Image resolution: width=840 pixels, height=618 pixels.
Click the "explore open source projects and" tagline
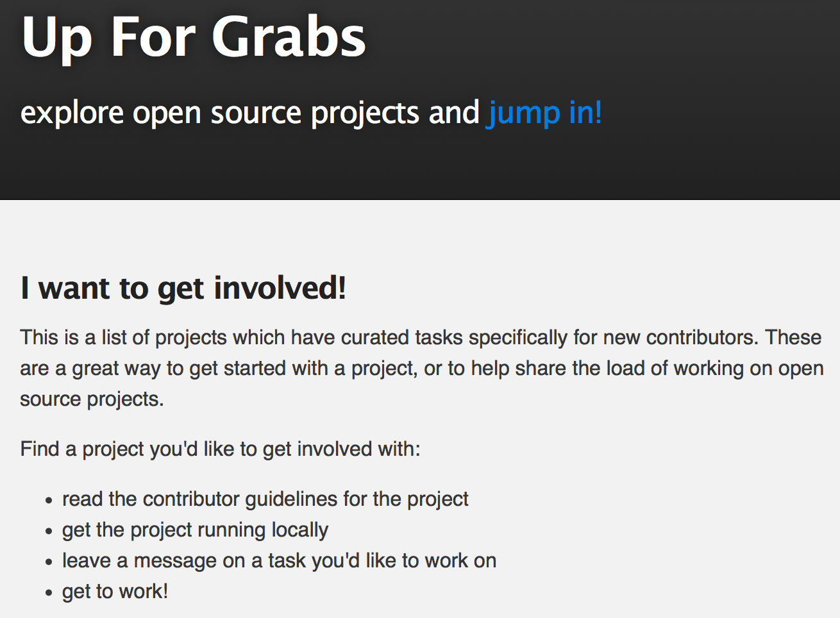[x=250, y=113]
